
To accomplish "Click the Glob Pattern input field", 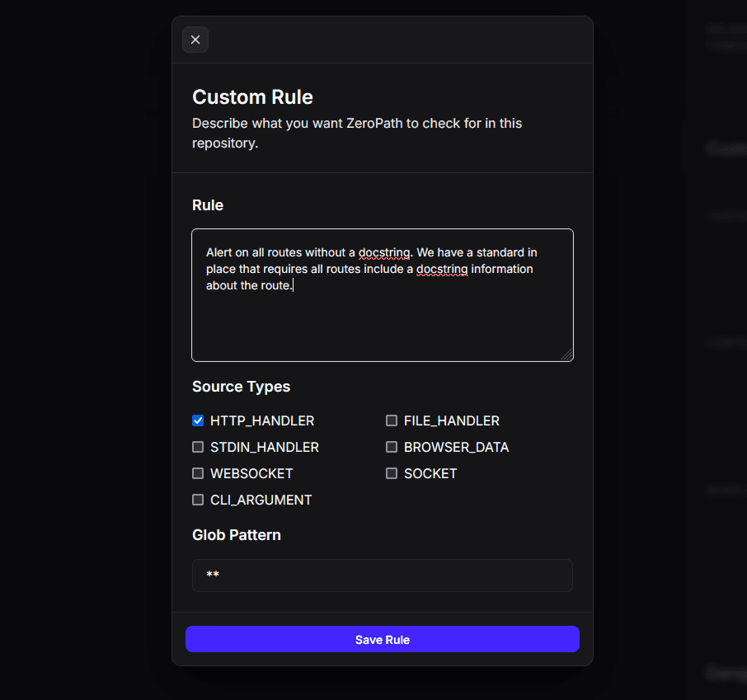I will 382,576.
